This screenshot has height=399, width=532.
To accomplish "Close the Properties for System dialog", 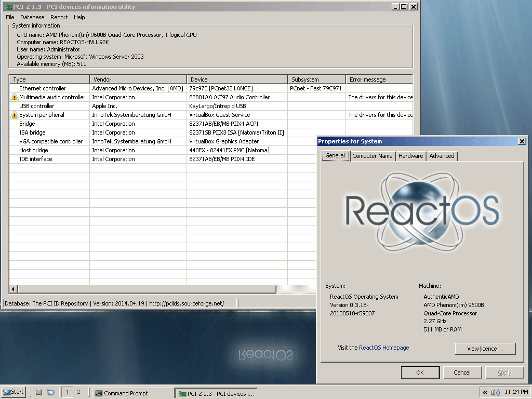I will [522, 141].
